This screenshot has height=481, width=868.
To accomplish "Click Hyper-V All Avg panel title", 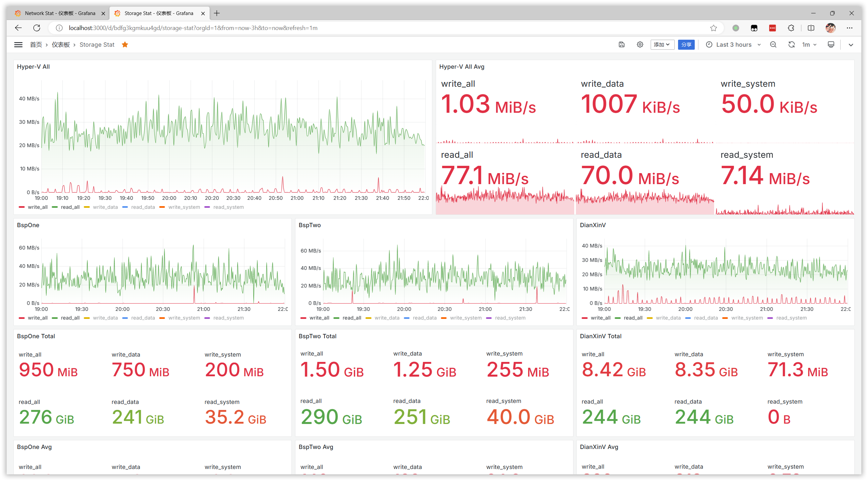I will click(462, 67).
